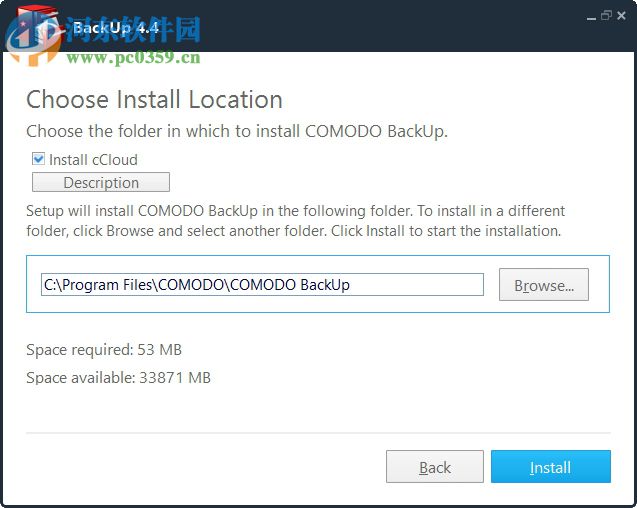Click into the install folder path field
The image size is (637, 508).
[x=262, y=284]
